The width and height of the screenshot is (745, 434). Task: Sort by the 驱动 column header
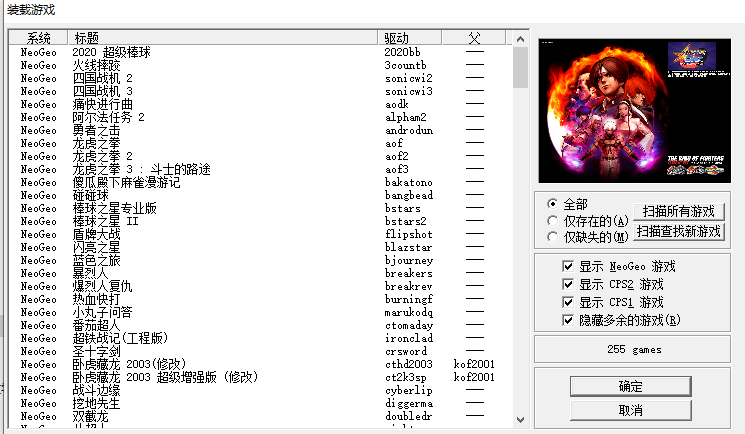[410, 38]
